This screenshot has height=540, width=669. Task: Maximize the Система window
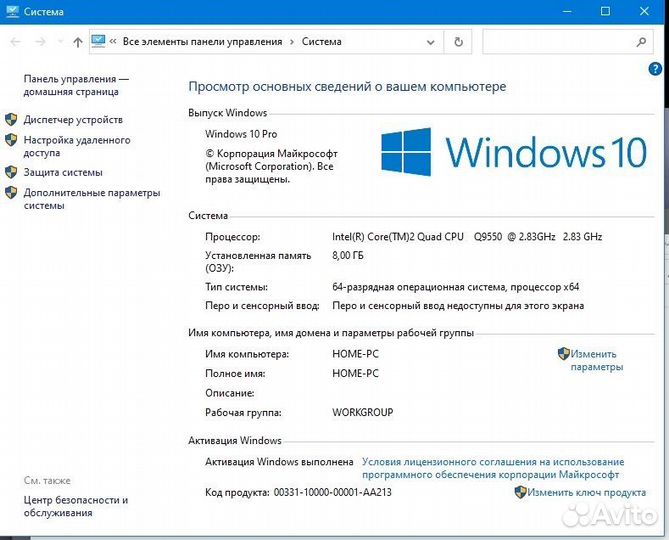pyautogui.click(x=605, y=12)
